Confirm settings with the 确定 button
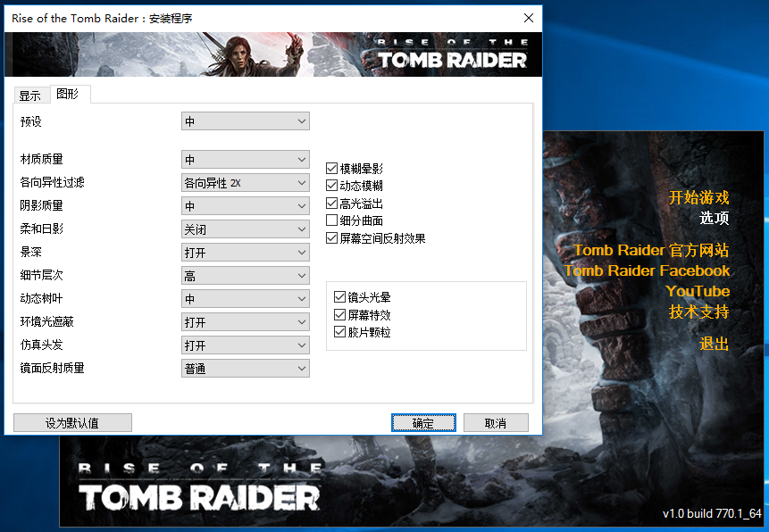Screen dimensions: 769x532 (423, 423)
